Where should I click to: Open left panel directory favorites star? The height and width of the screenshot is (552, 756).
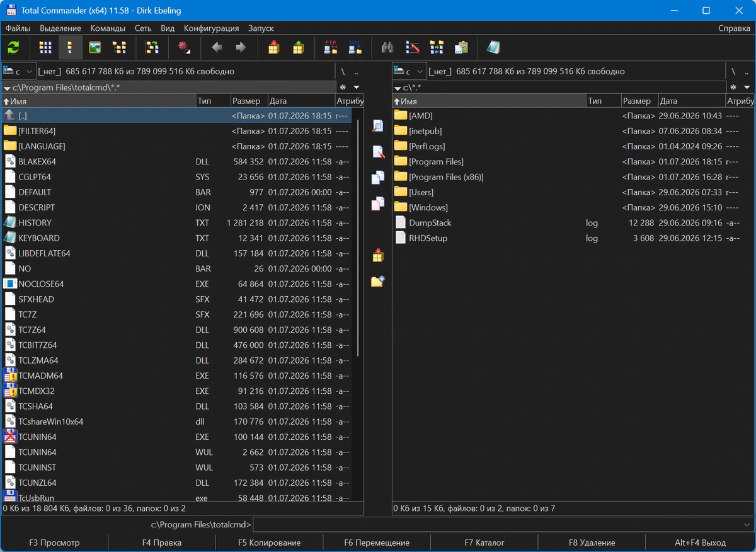click(343, 88)
